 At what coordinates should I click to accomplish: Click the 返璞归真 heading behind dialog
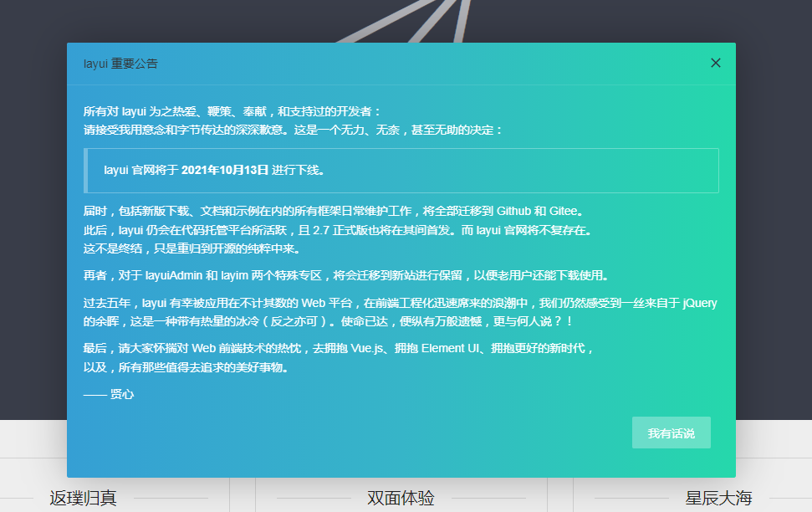pyautogui.click(x=83, y=498)
